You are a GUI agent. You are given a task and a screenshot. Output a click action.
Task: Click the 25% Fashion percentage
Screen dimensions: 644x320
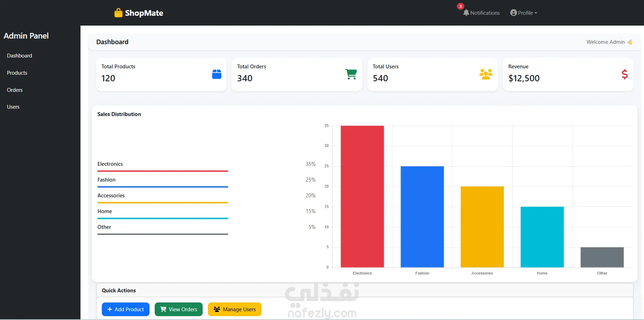coord(310,180)
